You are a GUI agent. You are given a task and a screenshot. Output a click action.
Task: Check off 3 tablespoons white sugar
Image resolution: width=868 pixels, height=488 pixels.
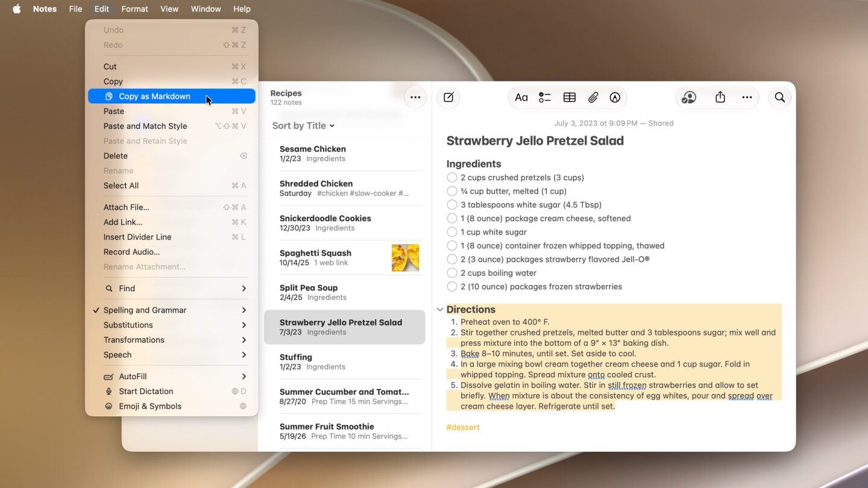pos(452,205)
